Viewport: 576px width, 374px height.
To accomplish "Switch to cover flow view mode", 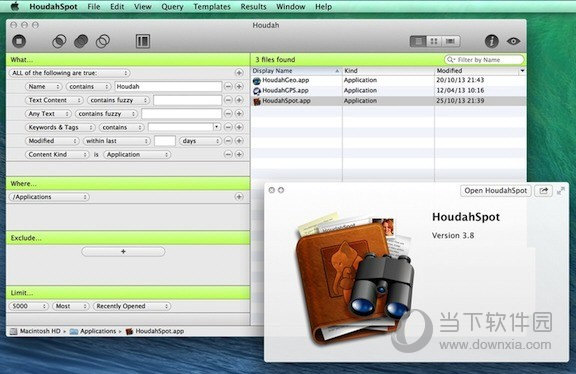I will (x=451, y=41).
